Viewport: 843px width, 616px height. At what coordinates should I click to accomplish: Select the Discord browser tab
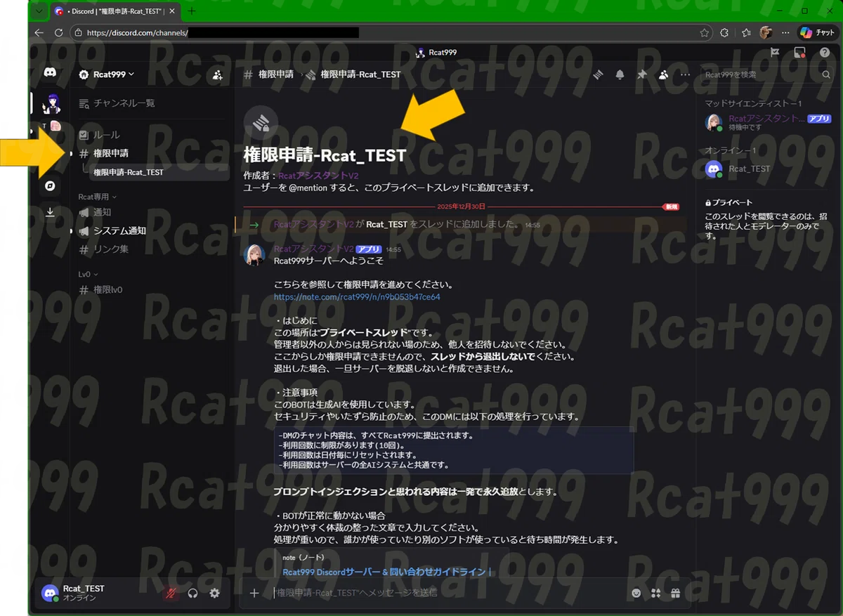click(115, 11)
